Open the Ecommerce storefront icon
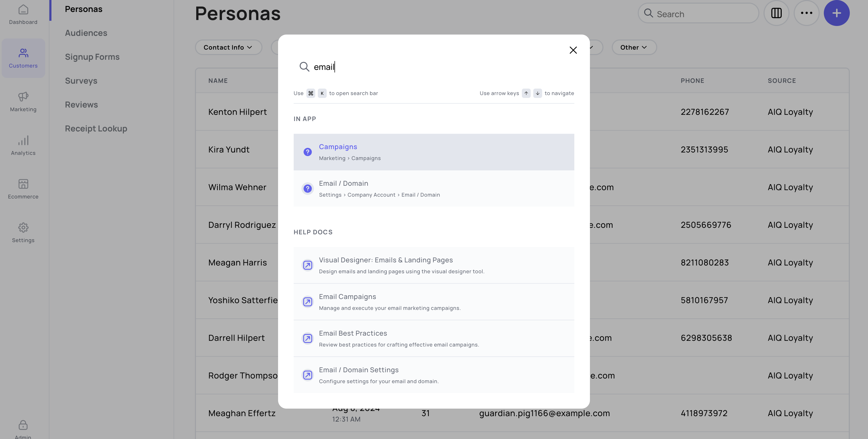Viewport: 868px width, 439px height. pos(23,184)
